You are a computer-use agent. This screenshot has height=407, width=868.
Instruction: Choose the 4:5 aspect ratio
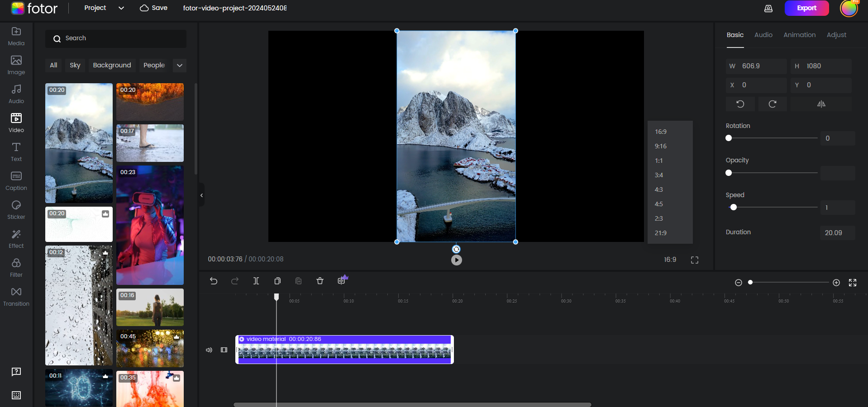[670, 204]
